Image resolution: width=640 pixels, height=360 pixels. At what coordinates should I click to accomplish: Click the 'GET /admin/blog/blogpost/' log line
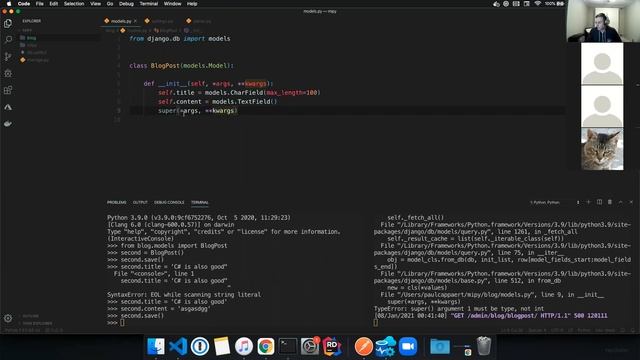[x=491, y=316]
